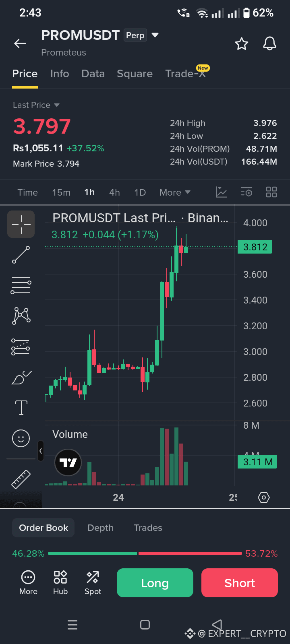Image resolution: width=290 pixels, height=644 pixels.
Task: Select the 4h chart interval
Action: click(114, 192)
